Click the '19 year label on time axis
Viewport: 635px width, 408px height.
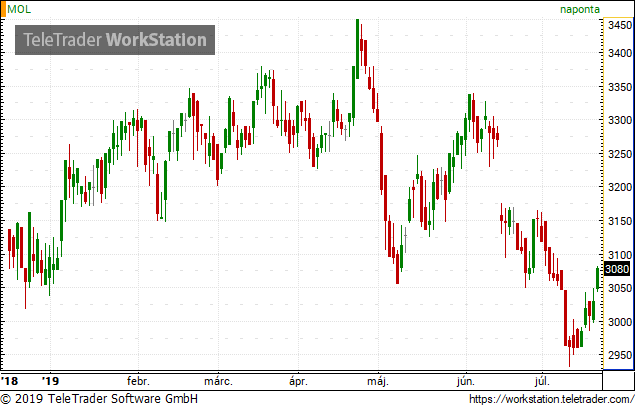[x=51, y=381]
